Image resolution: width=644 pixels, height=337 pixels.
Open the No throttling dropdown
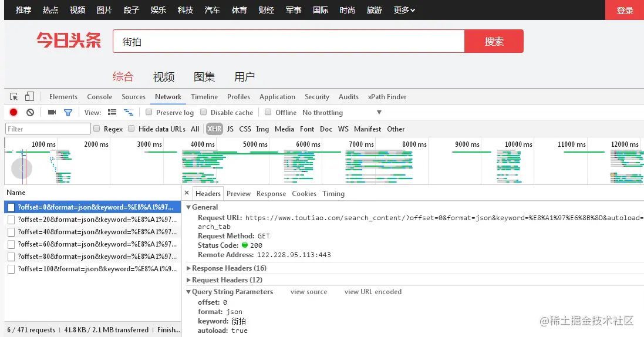pyautogui.click(x=342, y=112)
